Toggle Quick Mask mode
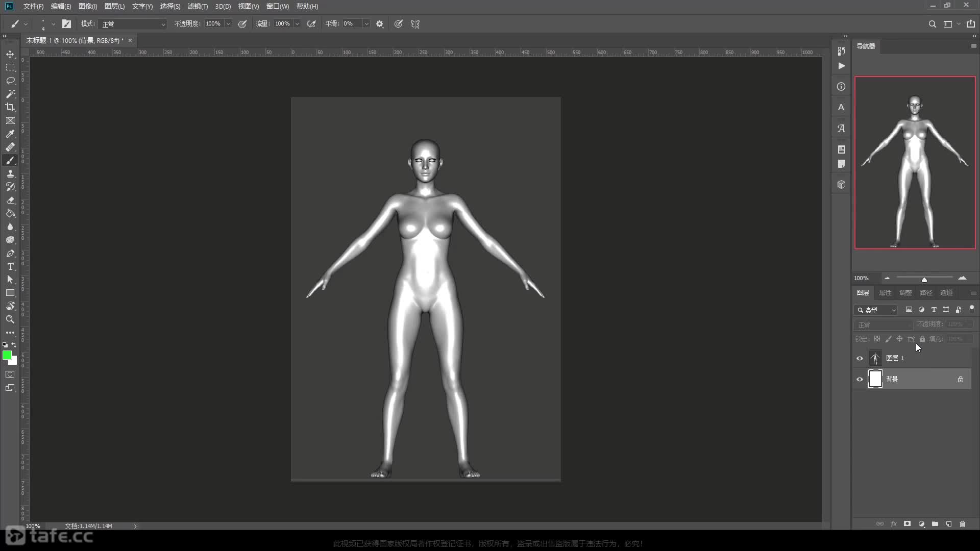Viewport: 980px width, 551px height. [10, 374]
